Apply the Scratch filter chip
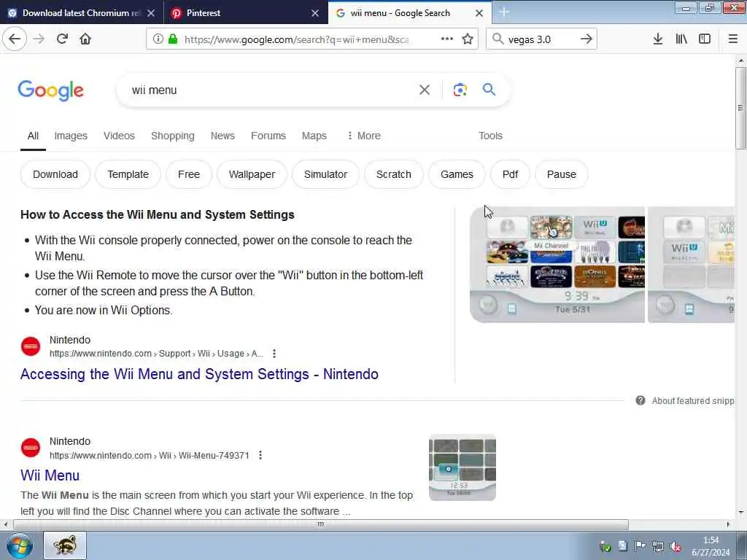 393,174
